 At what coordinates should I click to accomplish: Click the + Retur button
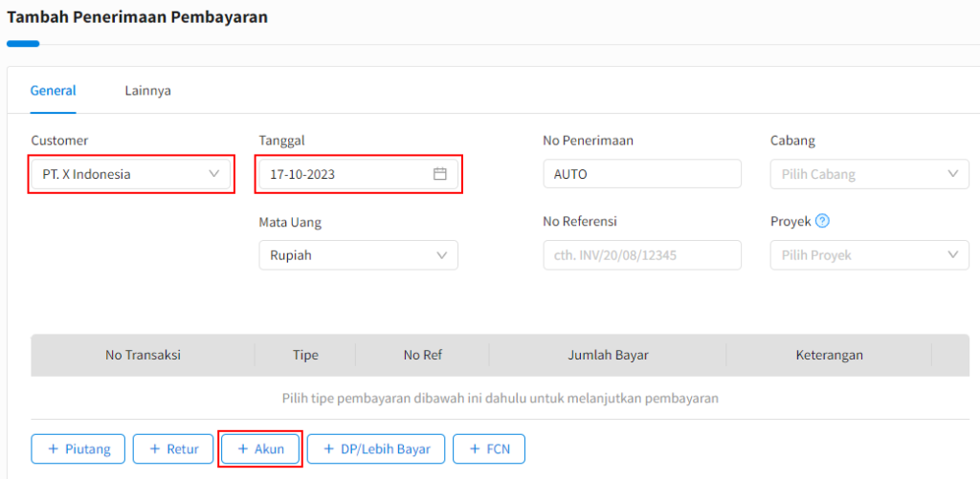[171, 449]
